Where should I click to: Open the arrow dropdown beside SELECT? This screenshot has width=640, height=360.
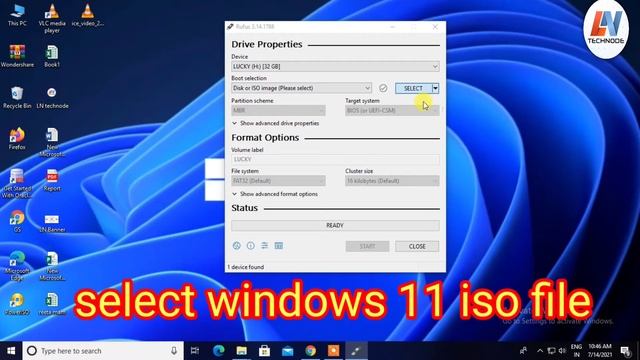tap(436, 88)
